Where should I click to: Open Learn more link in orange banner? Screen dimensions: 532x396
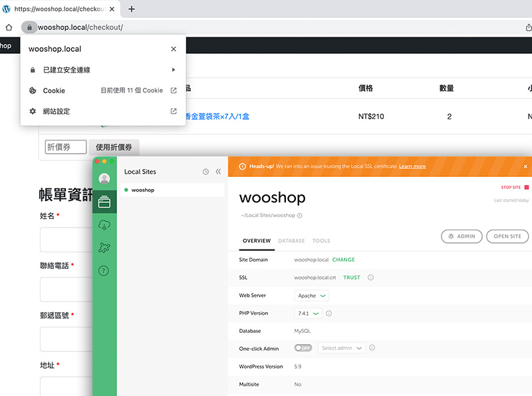click(412, 166)
